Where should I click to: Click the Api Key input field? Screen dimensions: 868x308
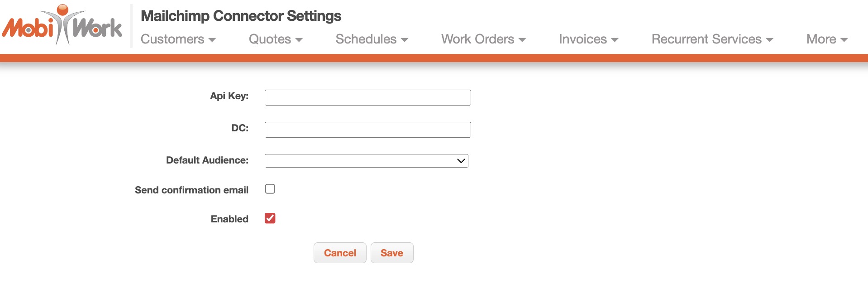[x=367, y=97]
